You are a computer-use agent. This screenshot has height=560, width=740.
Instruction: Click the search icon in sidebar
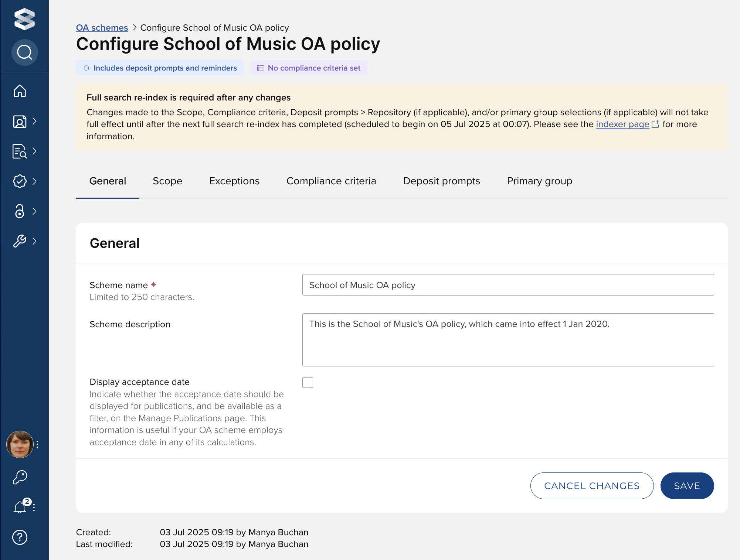click(24, 52)
